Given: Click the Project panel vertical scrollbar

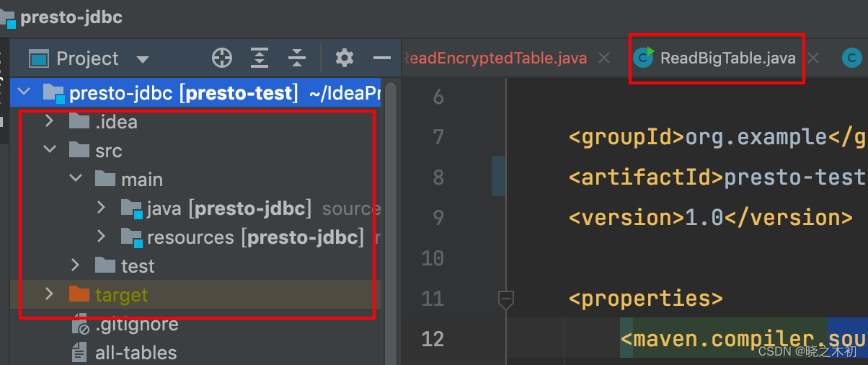Looking at the screenshot, I should pos(391,216).
